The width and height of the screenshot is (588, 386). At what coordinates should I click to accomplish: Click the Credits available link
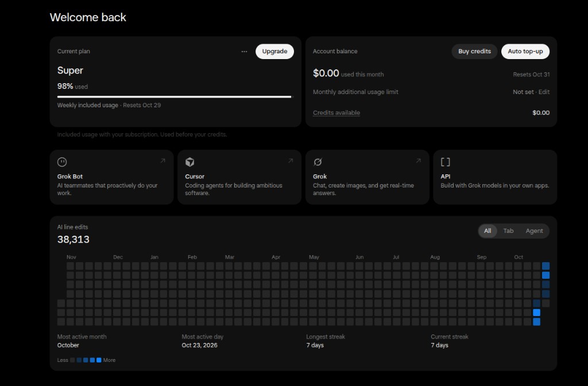pyautogui.click(x=336, y=112)
